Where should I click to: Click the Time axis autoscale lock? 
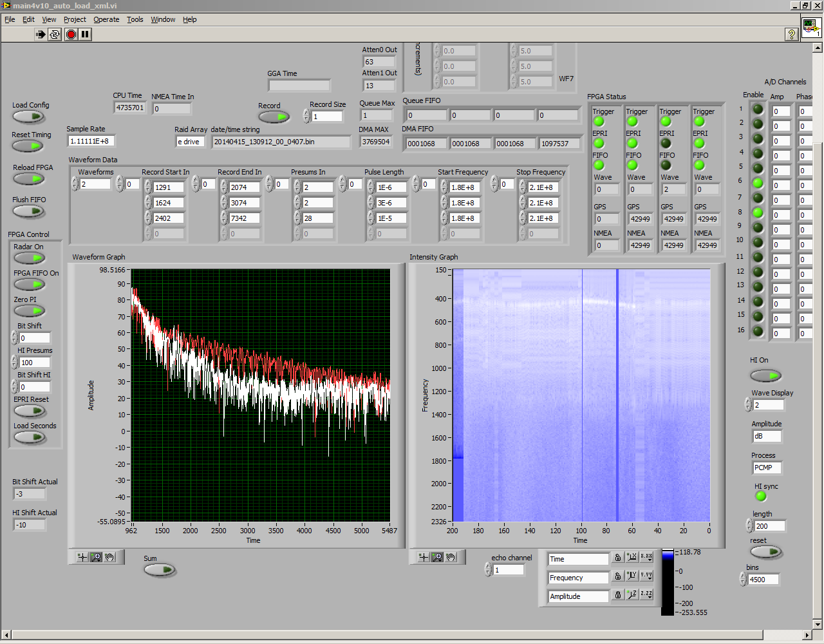(x=617, y=558)
